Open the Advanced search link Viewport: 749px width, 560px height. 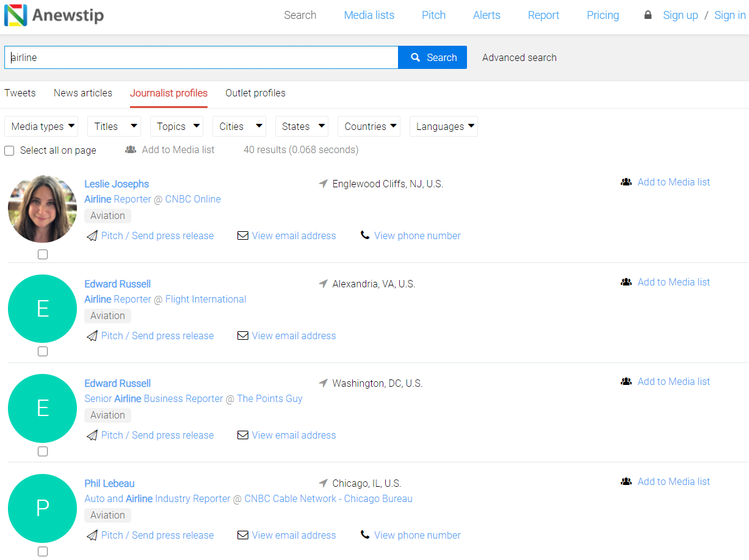(x=519, y=57)
